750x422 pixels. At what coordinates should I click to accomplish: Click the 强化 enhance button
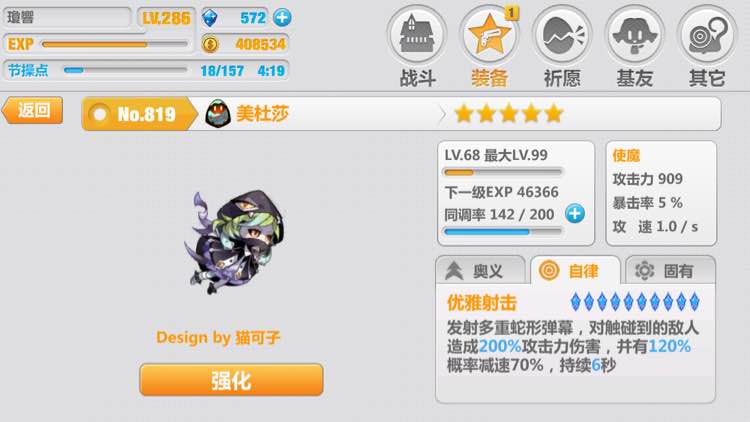232,380
